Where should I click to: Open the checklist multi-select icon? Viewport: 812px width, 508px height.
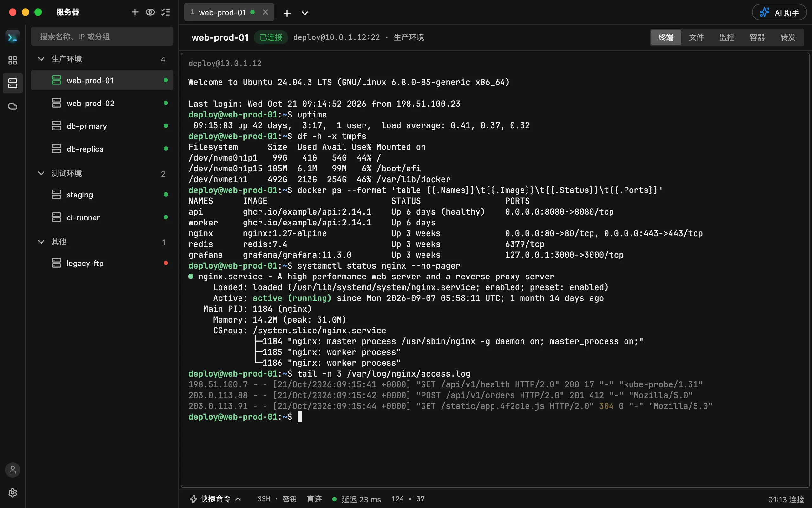(166, 12)
